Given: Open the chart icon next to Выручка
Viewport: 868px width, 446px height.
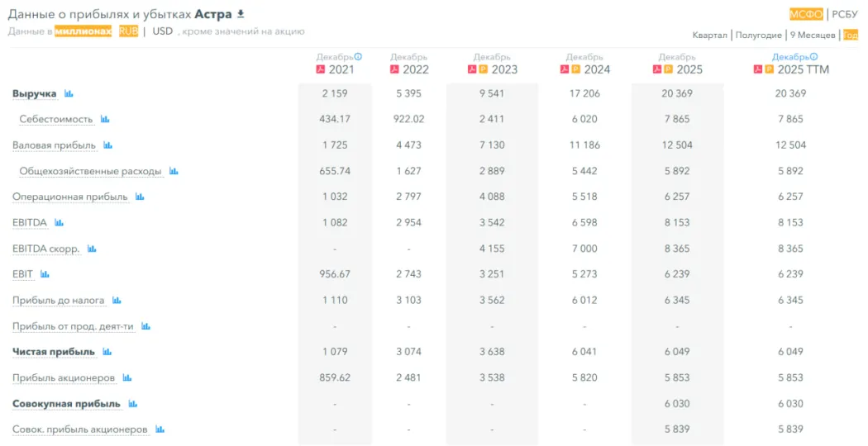Looking at the screenshot, I should click(x=69, y=94).
